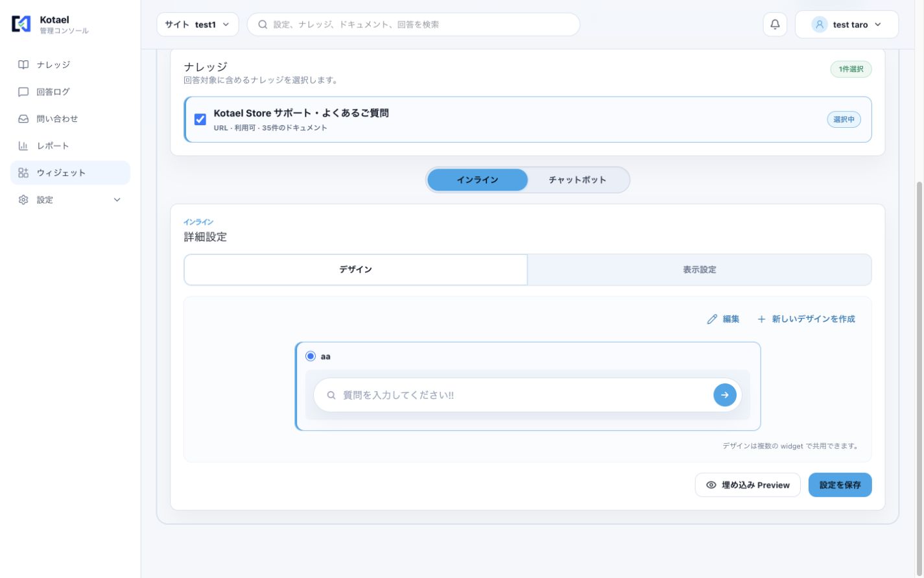Screen dimensions: 924x578
Task: Go to ウィジェット in the sidebar
Action: point(70,173)
